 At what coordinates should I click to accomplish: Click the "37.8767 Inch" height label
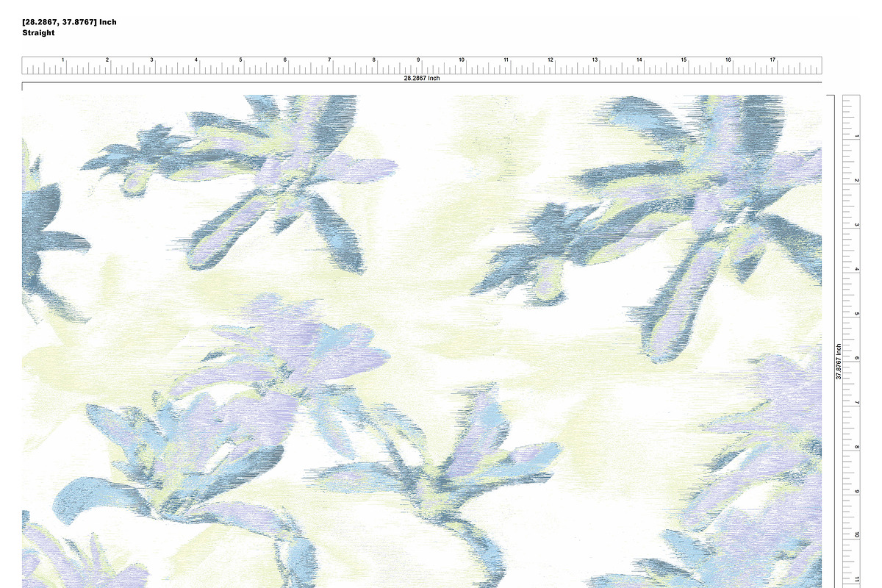click(838, 361)
